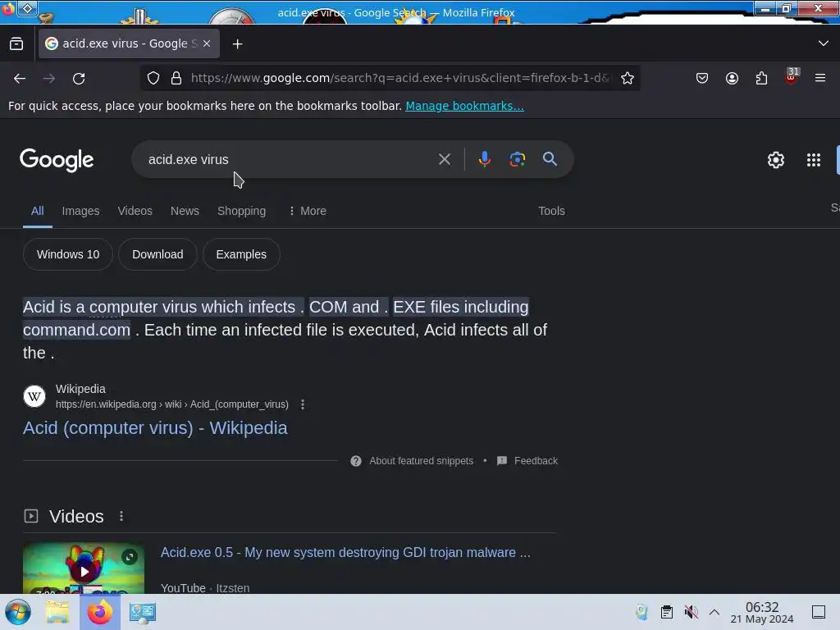This screenshot has width=840, height=630.
Task: Go forward one page in history
Action: click(49, 79)
